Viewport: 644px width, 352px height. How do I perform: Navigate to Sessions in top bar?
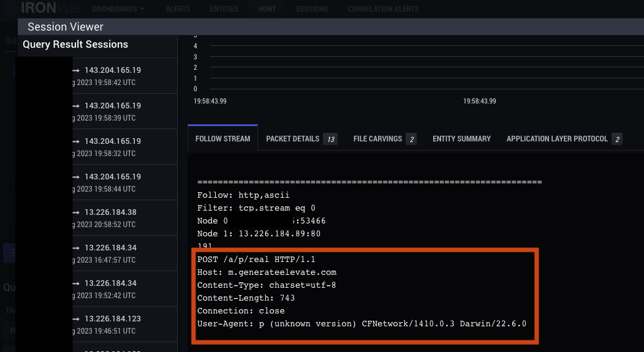point(312,9)
